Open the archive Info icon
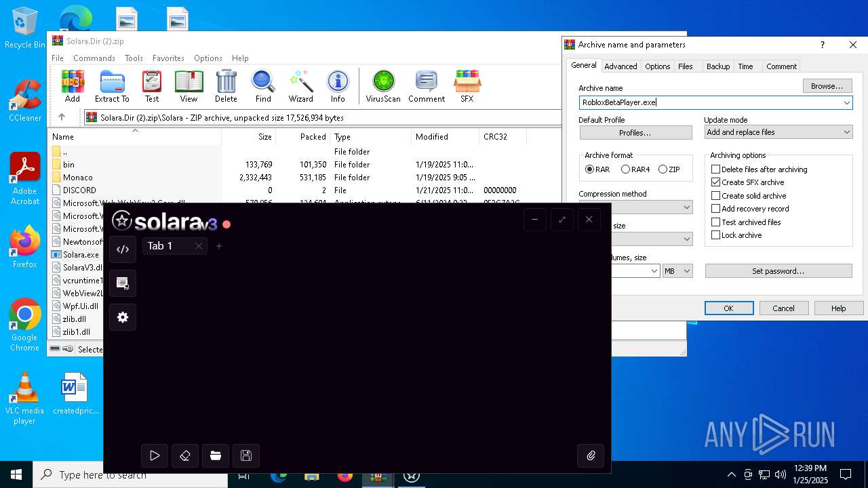Image resolution: width=868 pixels, height=488 pixels. [338, 86]
